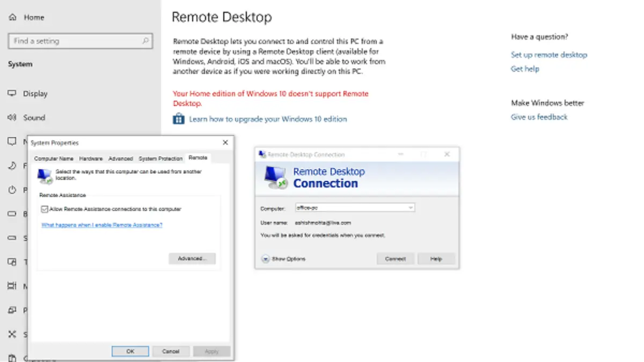Select the Focus assist moon icon in the sidebar

click(12, 166)
